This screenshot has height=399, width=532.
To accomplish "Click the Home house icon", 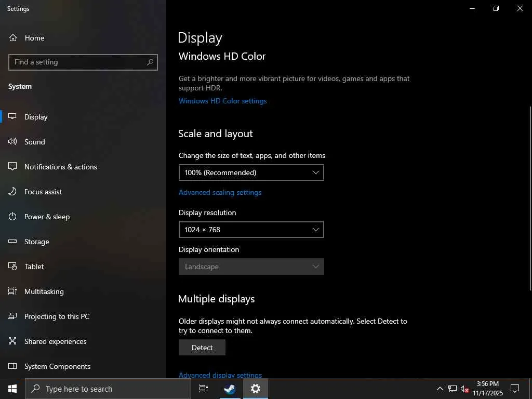I will coord(13,37).
